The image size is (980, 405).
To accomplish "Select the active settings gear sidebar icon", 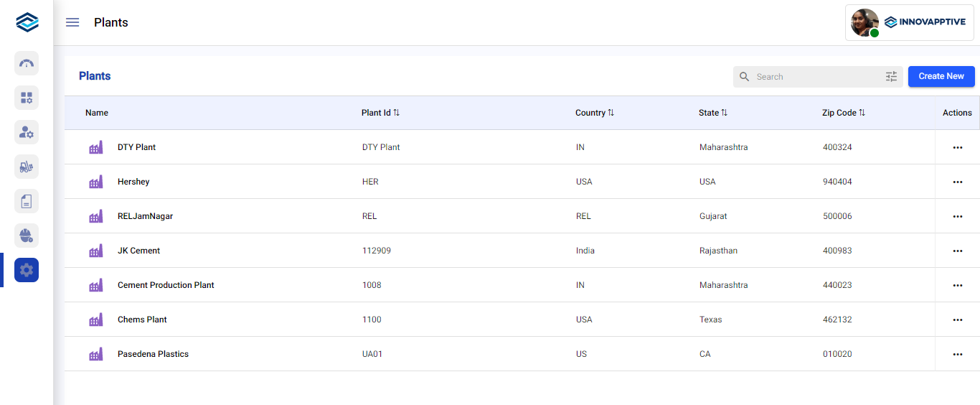I will [x=27, y=270].
